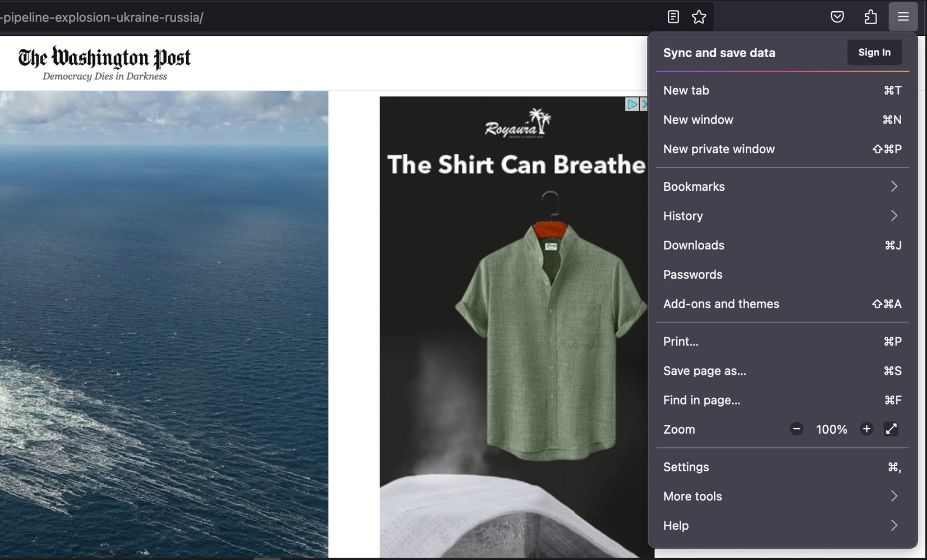Open The Washington Post logo link
The width and height of the screenshot is (927, 560).
(104, 57)
